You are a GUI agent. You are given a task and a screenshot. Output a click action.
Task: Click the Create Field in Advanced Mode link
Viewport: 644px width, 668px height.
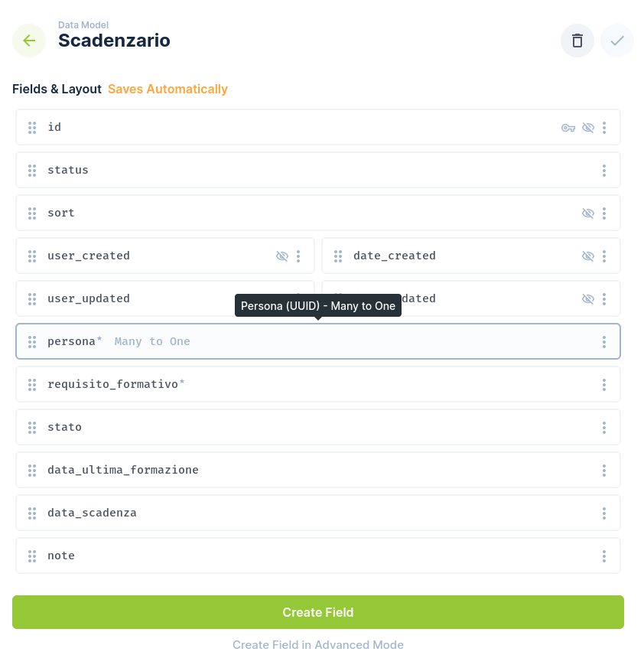tap(318, 644)
